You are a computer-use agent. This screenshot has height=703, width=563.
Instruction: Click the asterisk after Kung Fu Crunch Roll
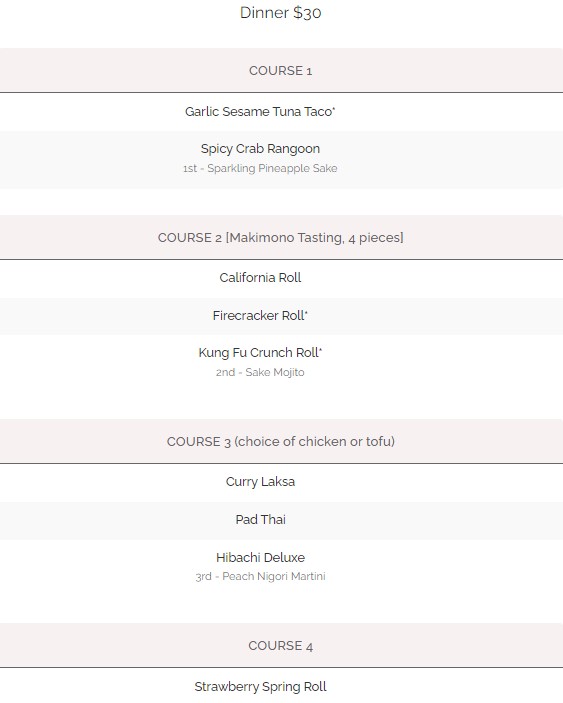(320, 349)
